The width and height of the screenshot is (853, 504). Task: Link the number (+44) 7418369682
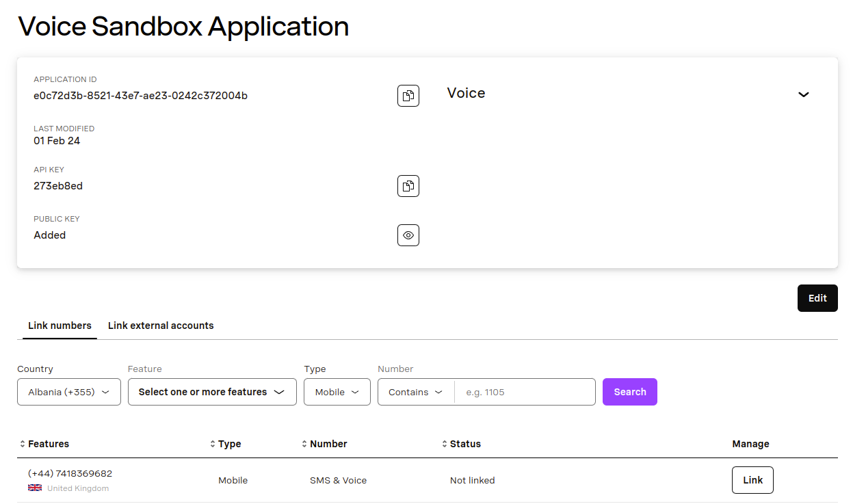click(752, 479)
